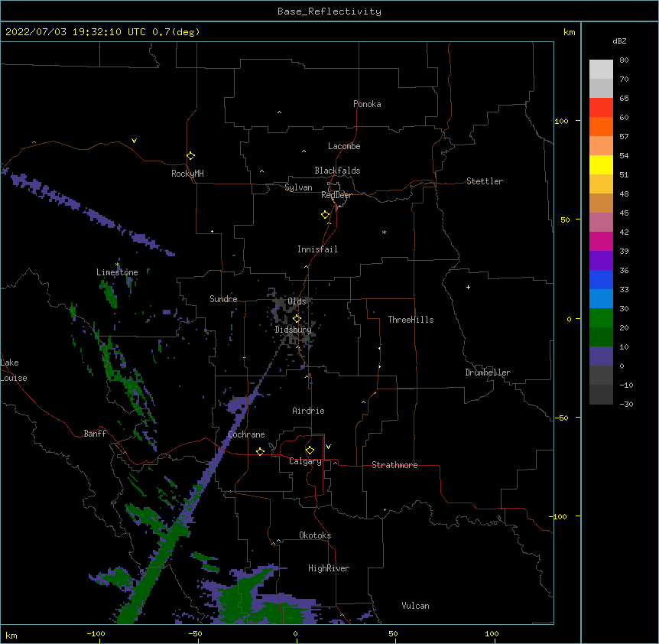
Task: Select the Cochrane city label
Action: pos(246,434)
